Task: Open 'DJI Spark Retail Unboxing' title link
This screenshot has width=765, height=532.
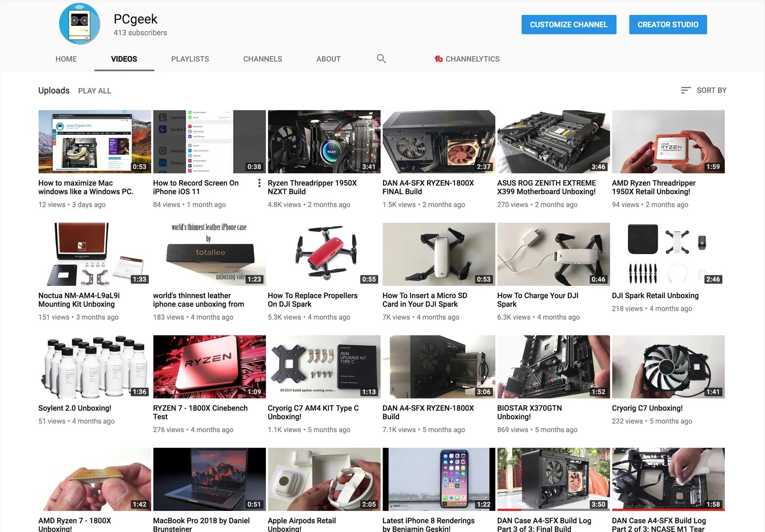Action: click(656, 296)
